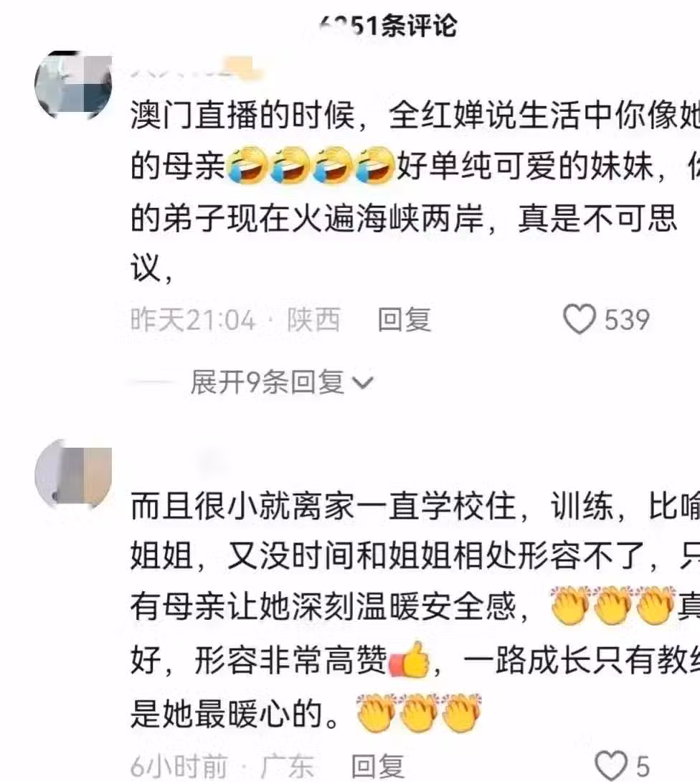This screenshot has height=782, width=700.
Task: Reply to the comment from 广东
Action: 377,765
